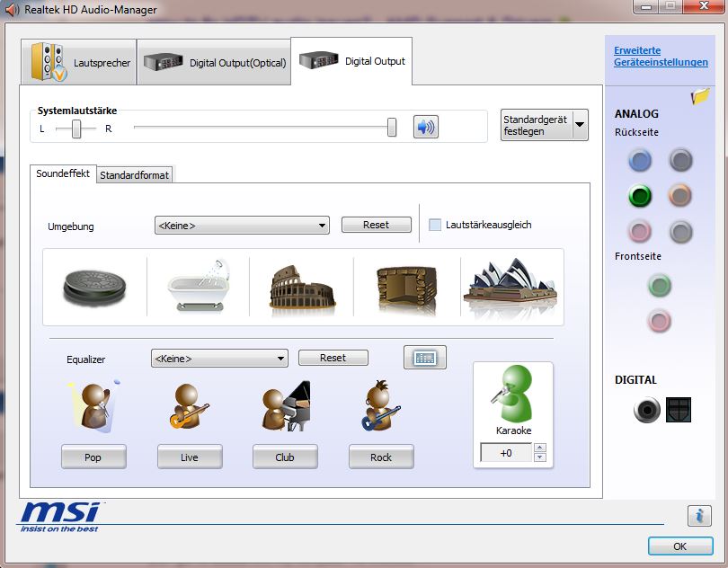Open the Standardformat sub-tab
Image resolution: width=728 pixels, height=568 pixels.
click(x=134, y=175)
